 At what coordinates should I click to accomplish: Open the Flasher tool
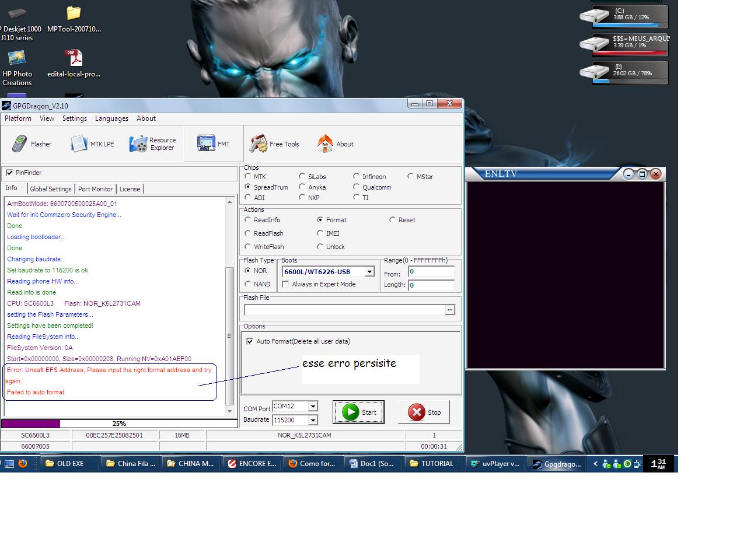click(x=33, y=144)
